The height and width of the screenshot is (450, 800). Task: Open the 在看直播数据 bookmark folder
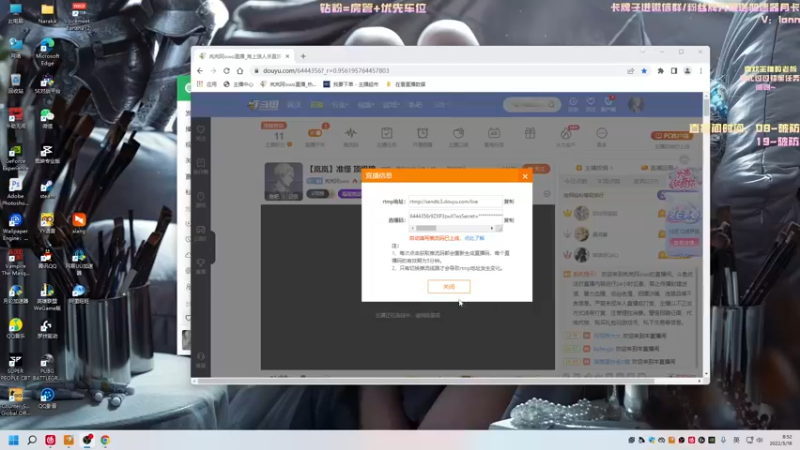click(x=406, y=84)
